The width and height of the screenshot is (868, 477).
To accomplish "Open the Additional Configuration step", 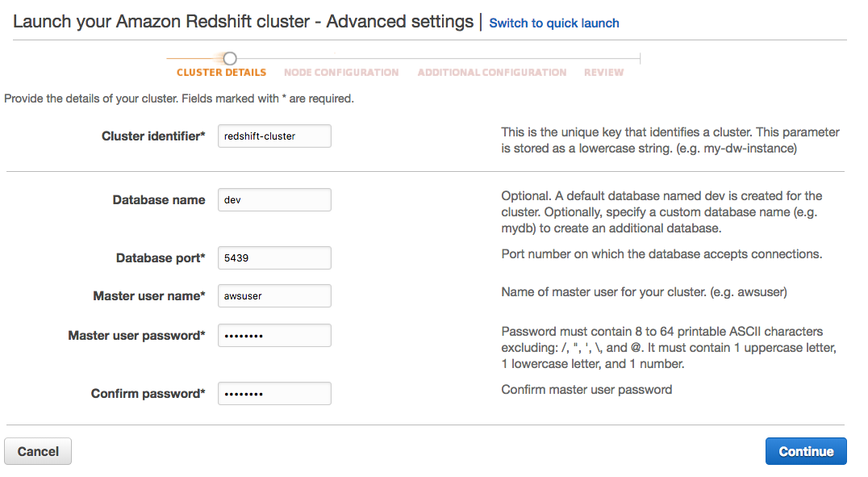I will 492,73.
